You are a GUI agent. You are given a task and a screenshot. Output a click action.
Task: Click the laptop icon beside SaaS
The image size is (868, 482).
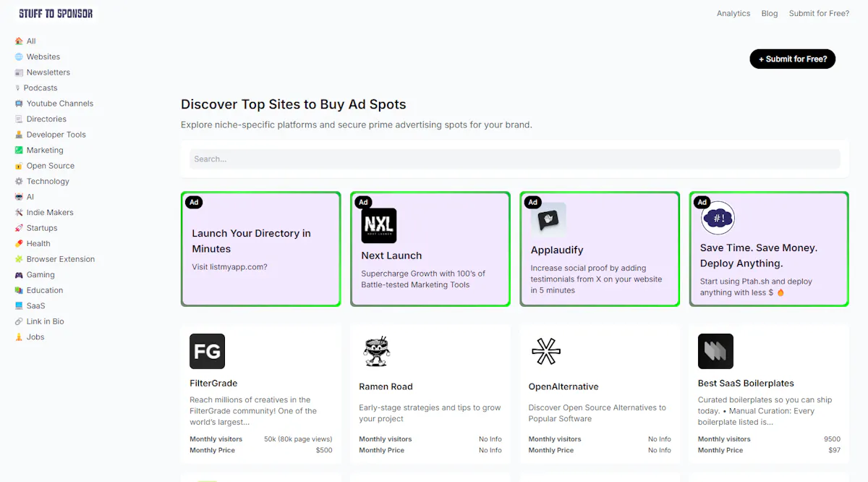pos(19,306)
